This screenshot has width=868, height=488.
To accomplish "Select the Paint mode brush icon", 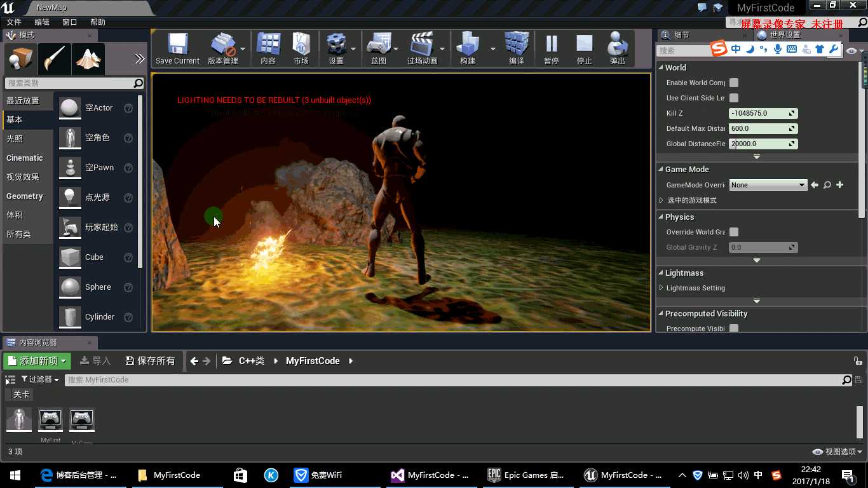I will point(54,59).
